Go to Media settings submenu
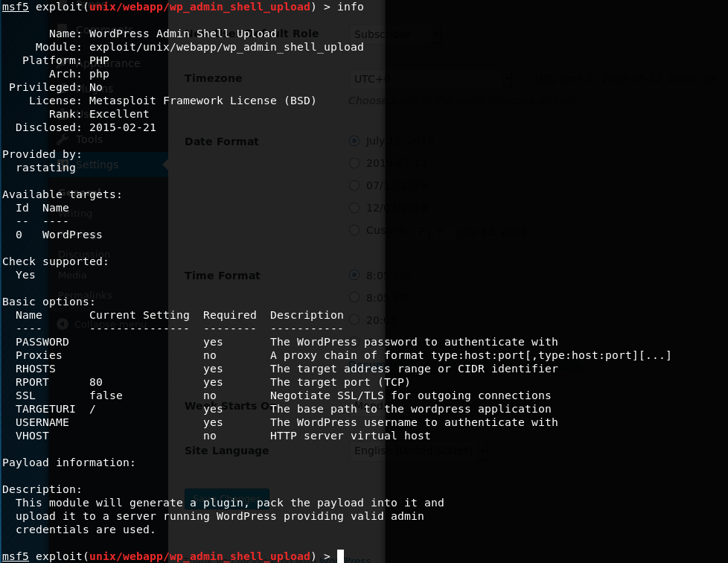The width and height of the screenshot is (728, 563). [x=72, y=275]
